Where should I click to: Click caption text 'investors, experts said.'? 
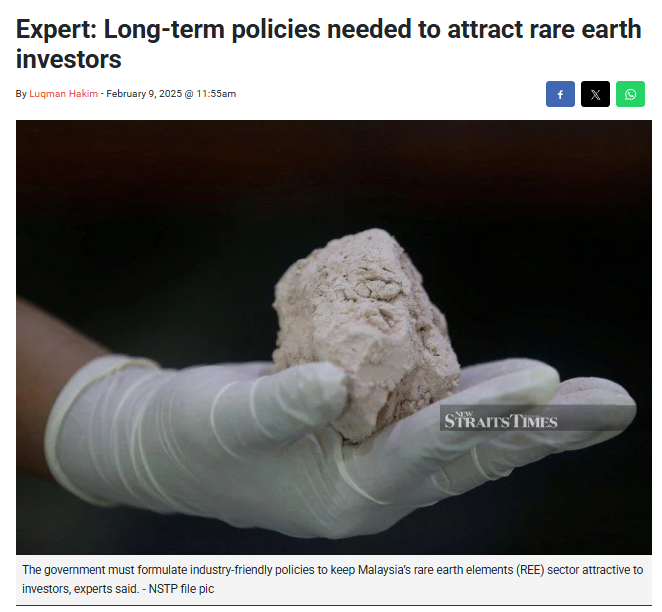(x=80, y=589)
